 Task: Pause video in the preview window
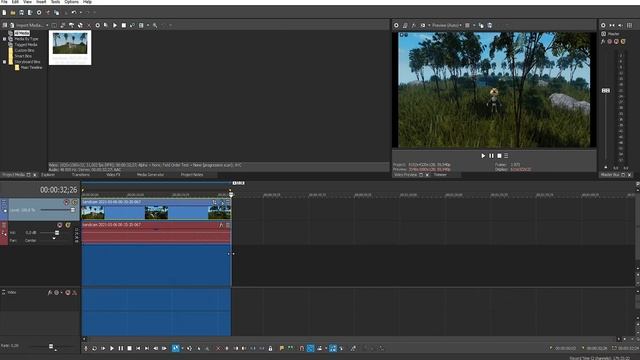491,156
